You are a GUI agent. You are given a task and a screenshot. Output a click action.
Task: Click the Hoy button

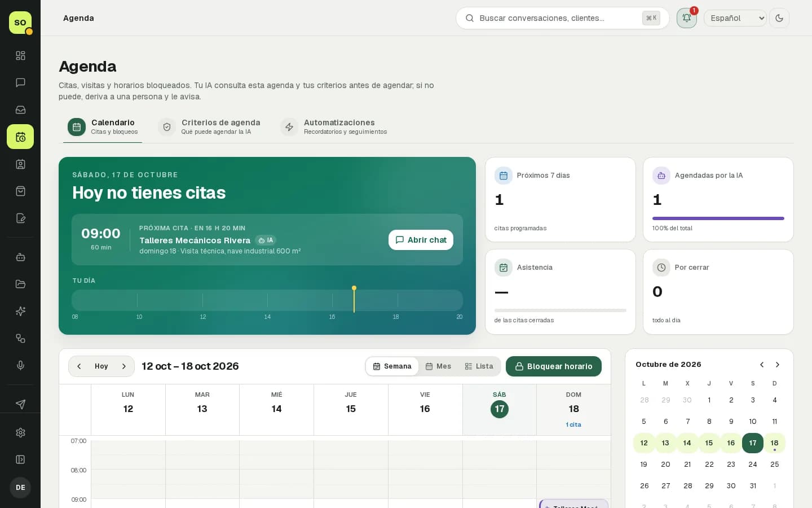(101, 366)
